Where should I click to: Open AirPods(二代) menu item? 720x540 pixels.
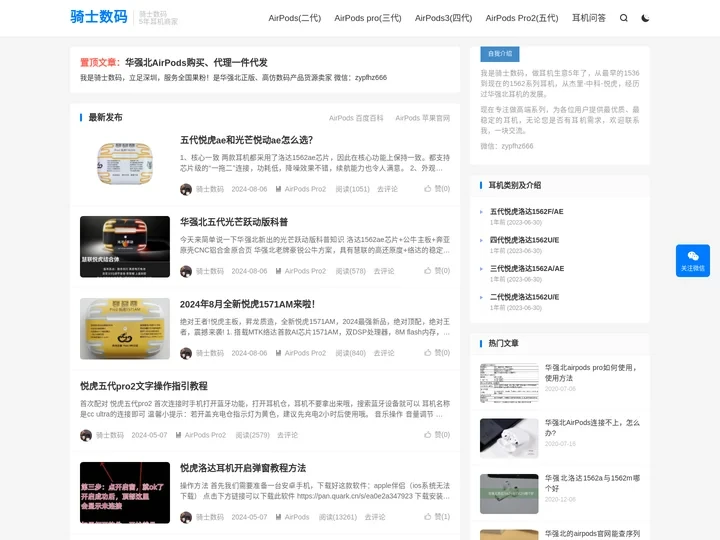294,18
